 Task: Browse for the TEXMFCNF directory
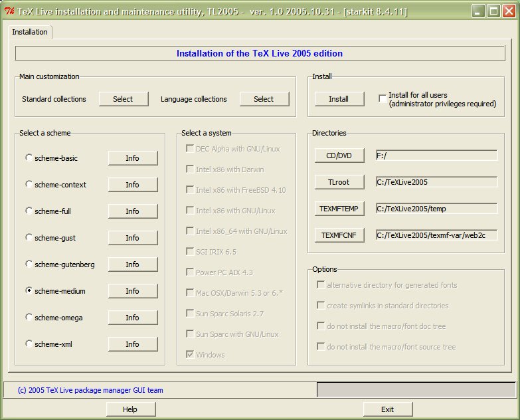tap(339, 235)
